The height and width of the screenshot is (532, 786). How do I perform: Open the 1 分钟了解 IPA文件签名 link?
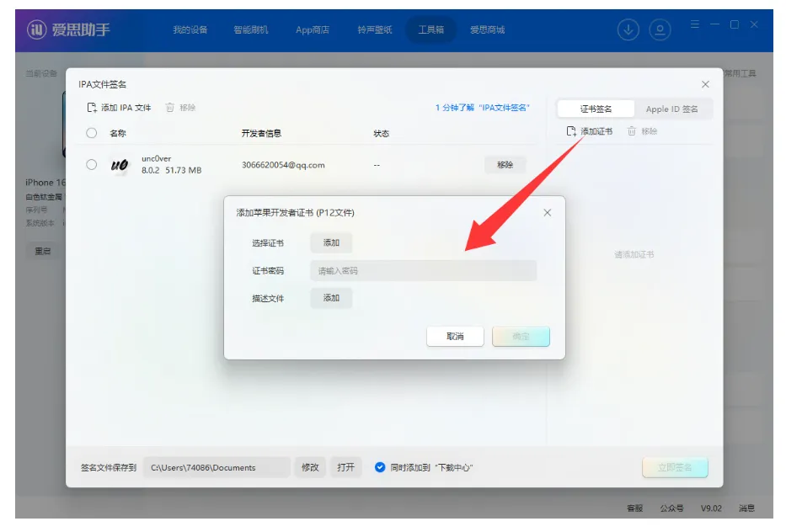point(482,108)
